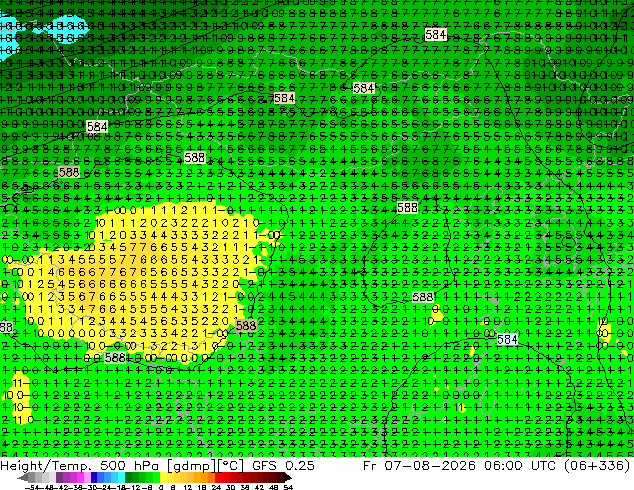
Task: Select the cyan segment of the legend
Action: pyautogui.click(x=121, y=478)
